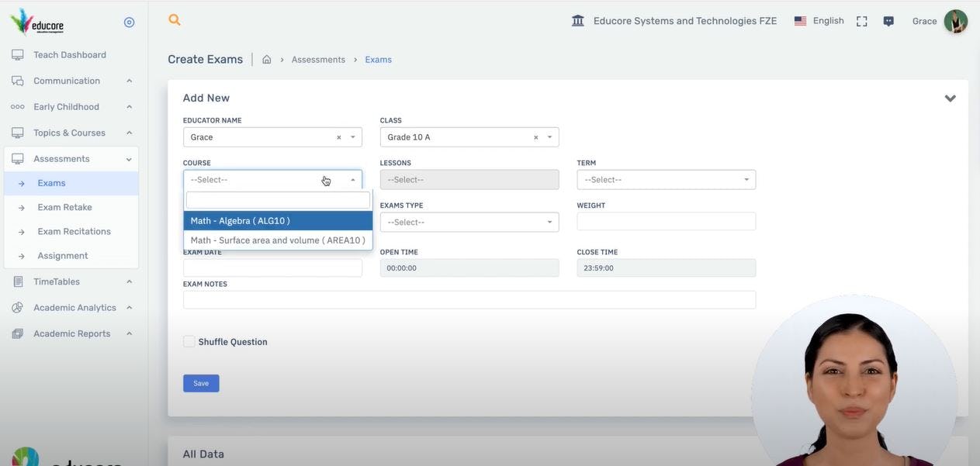980x466 pixels.
Task: Expand the Early Childhood chevron
Action: pyautogui.click(x=129, y=107)
